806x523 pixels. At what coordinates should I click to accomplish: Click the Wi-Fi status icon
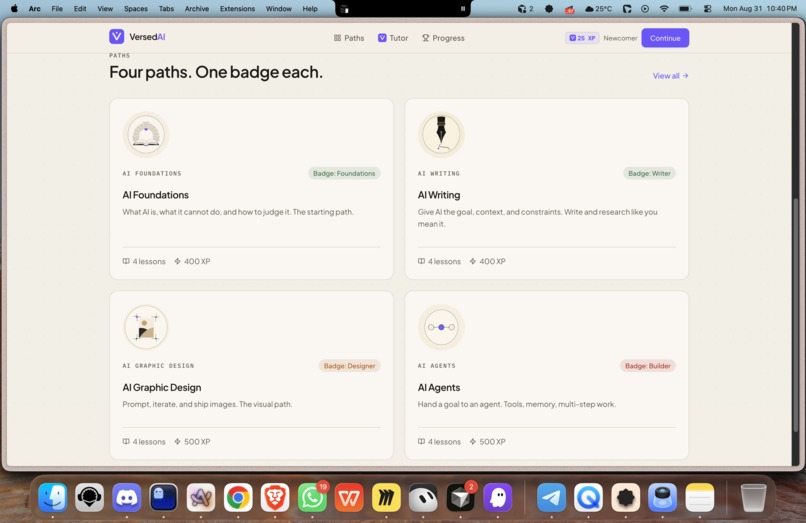pyautogui.click(x=664, y=9)
